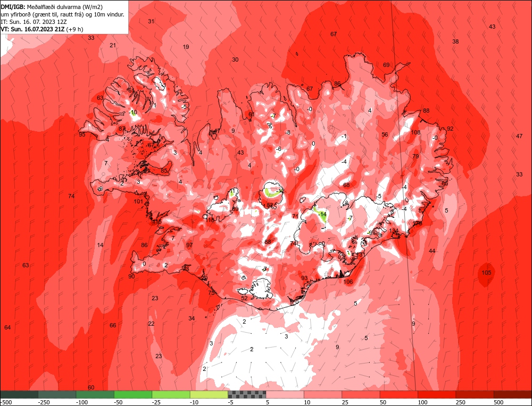Viewport: 532px width, 406px height.
Task: Click the map value '95'
Action: point(82,134)
